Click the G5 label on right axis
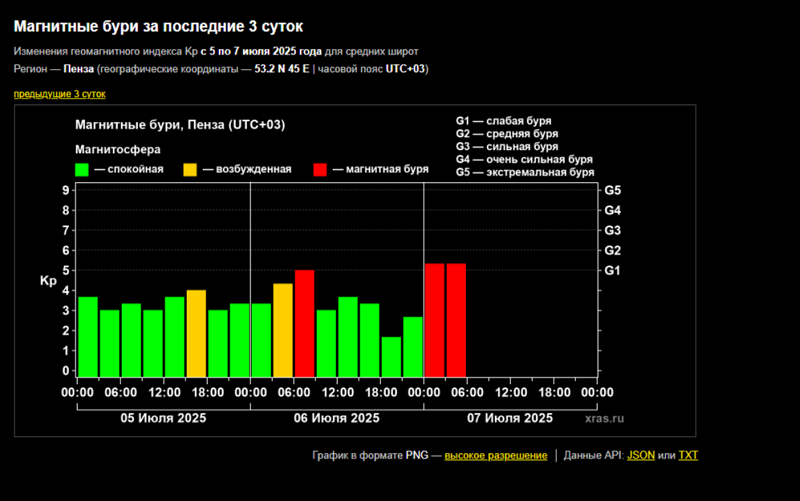Viewport: 800px width, 501px height. point(612,190)
